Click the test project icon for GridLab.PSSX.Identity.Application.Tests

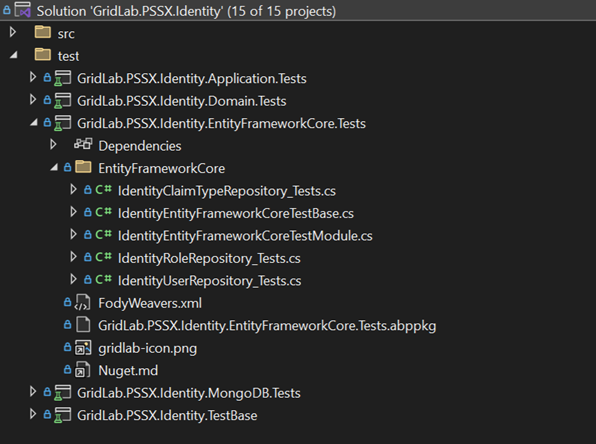pos(62,78)
